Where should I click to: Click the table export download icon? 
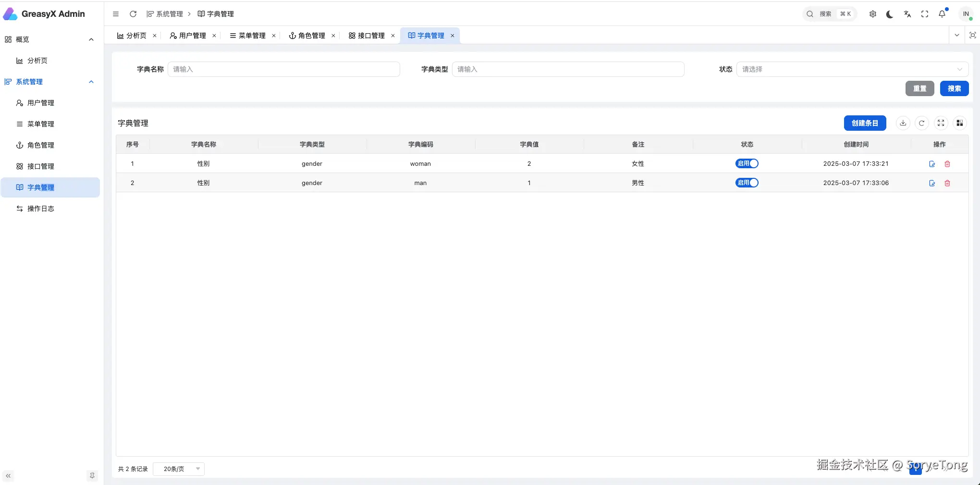pos(903,123)
